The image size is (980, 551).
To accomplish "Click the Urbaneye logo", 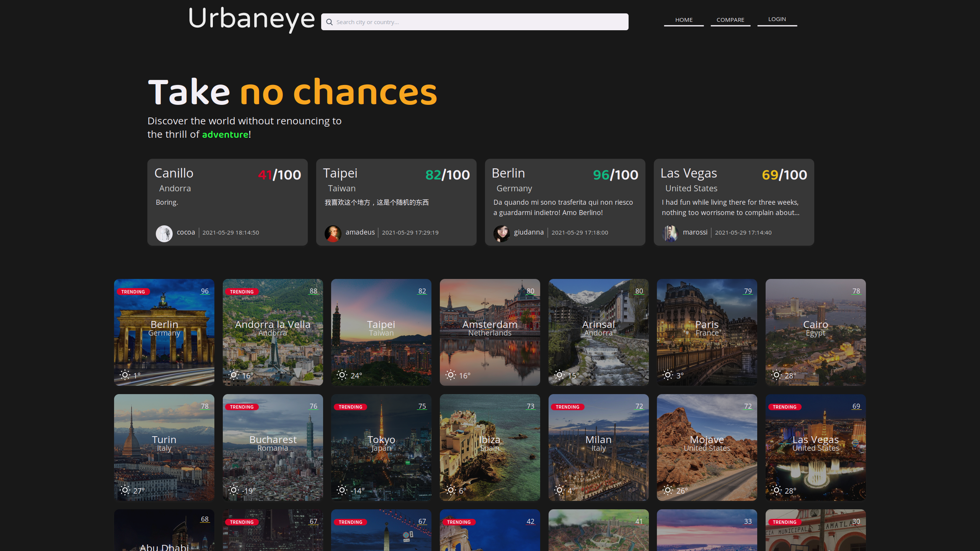I will [x=252, y=19].
